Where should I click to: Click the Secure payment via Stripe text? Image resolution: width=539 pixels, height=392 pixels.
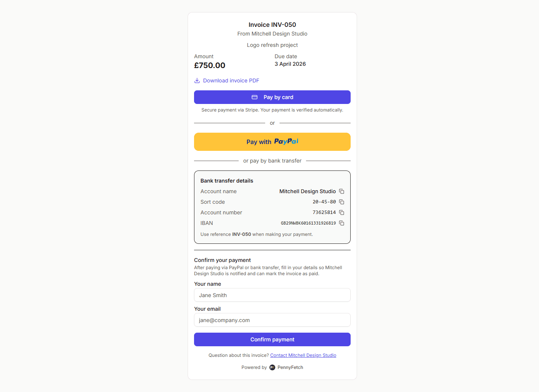click(x=272, y=110)
